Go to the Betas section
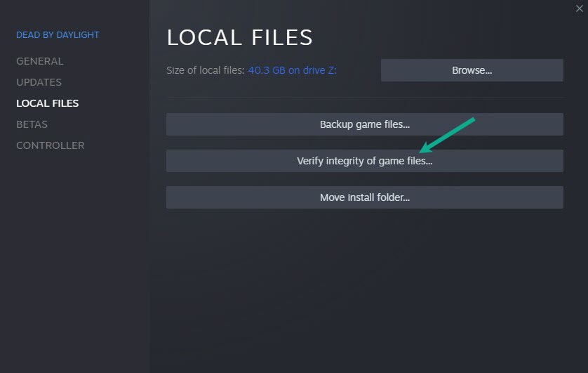The height and width of the screenshot is (373, 588). (x=32, y=124)
